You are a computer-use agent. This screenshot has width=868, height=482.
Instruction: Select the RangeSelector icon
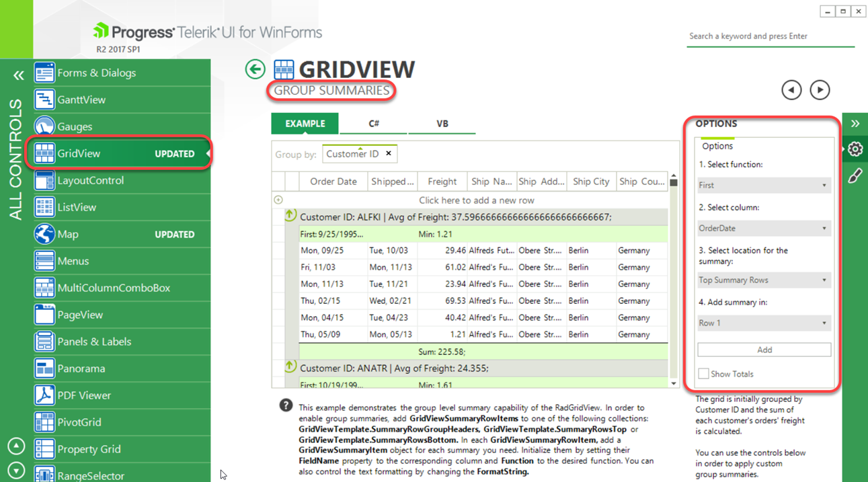click(44, 474)
